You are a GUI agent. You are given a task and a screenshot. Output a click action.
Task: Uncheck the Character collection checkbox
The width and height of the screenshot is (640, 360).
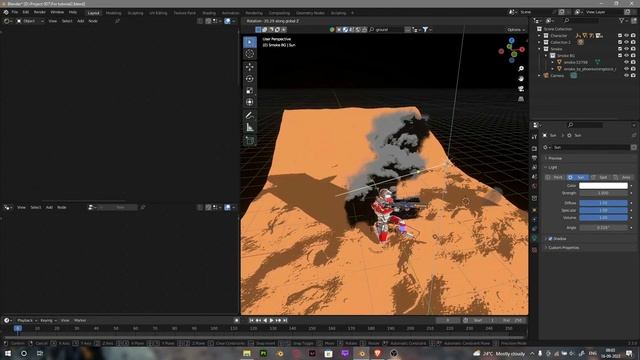click(x=620, y=36)
